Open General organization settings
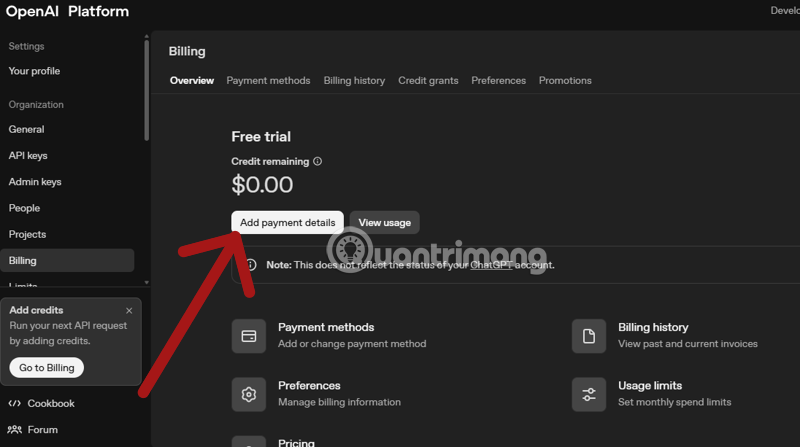The height and width of the screenshot is (447, 800). click(x=27, y=130)
